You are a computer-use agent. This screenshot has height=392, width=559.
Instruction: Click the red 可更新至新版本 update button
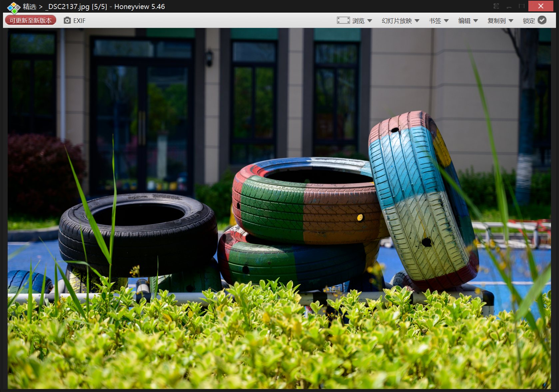[x=31, y=21]
